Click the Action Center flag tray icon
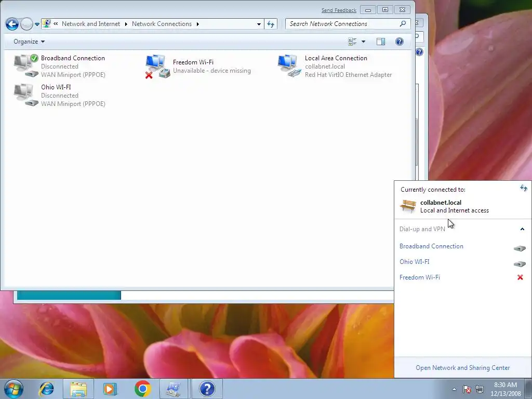Image resolution: width=532 pixels, height=399 pixels. [467, 389]
